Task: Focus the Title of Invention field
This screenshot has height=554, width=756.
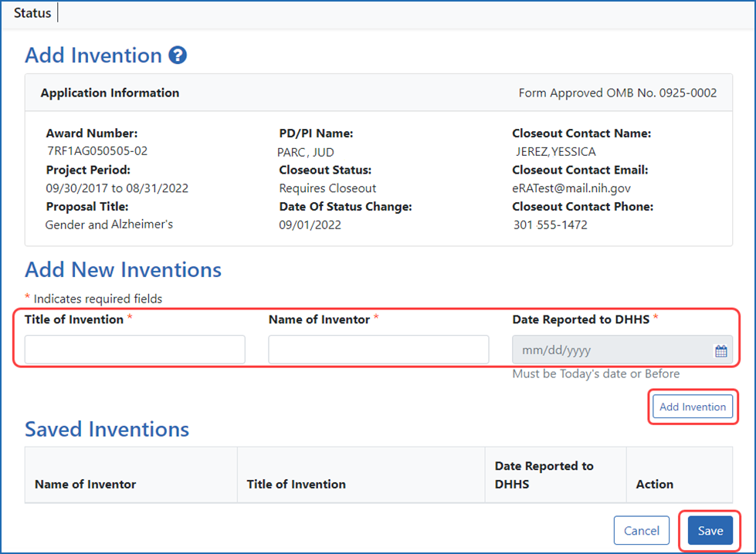Action: (135, 350)
